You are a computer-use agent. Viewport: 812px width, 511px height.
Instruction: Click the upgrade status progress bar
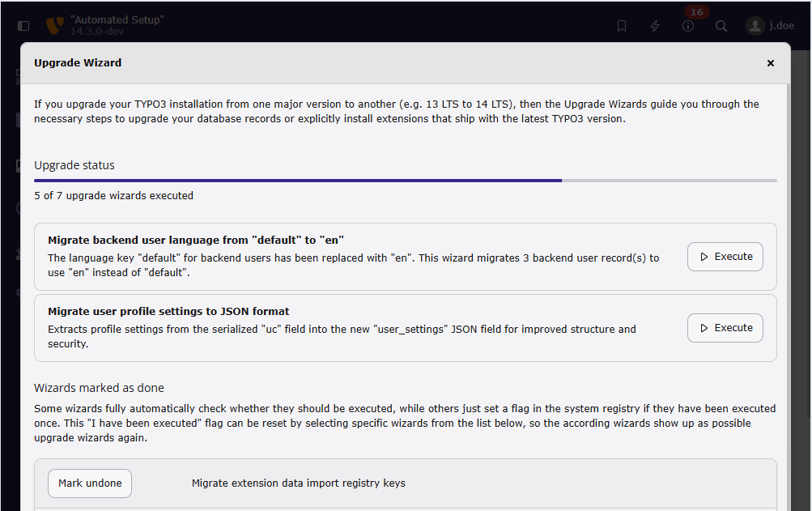405,181
